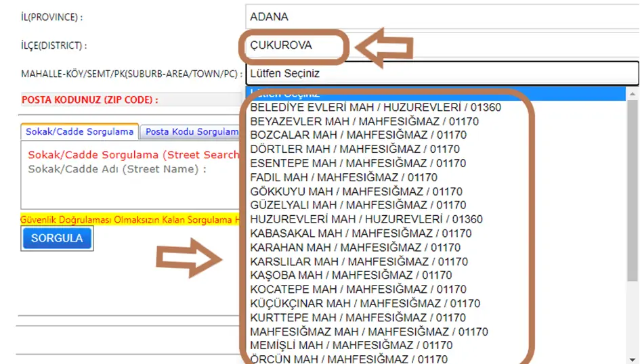Click the dropdown list scrollbar thumb
The height and width of the screenshot is (364, 640).
(633, 189)
